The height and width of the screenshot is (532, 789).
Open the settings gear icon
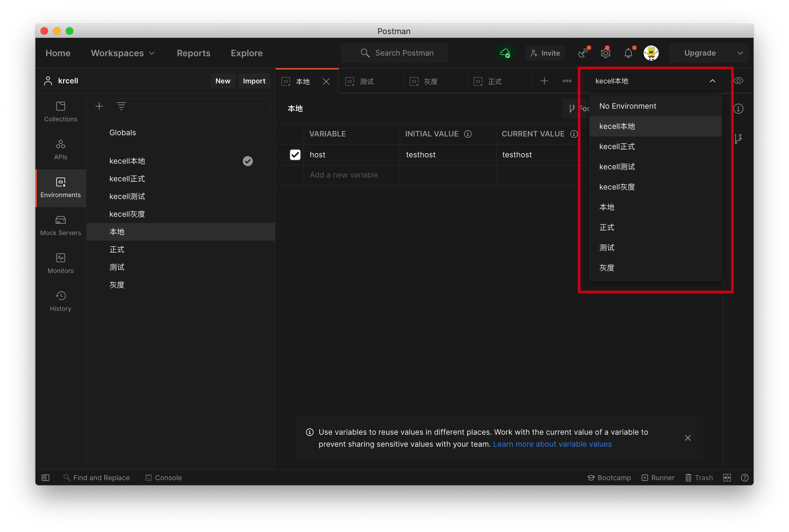point(605,53)
